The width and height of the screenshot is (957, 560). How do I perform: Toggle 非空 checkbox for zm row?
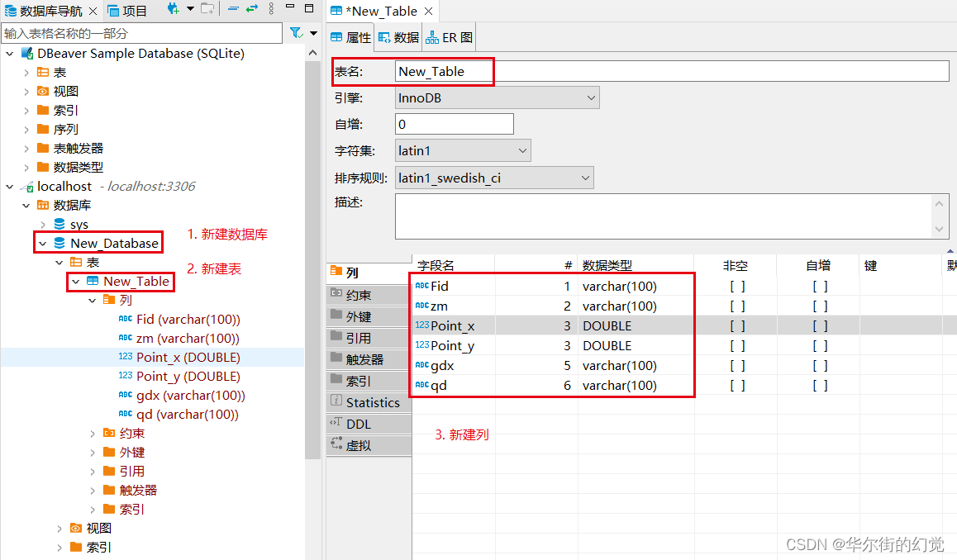[737, 306]
